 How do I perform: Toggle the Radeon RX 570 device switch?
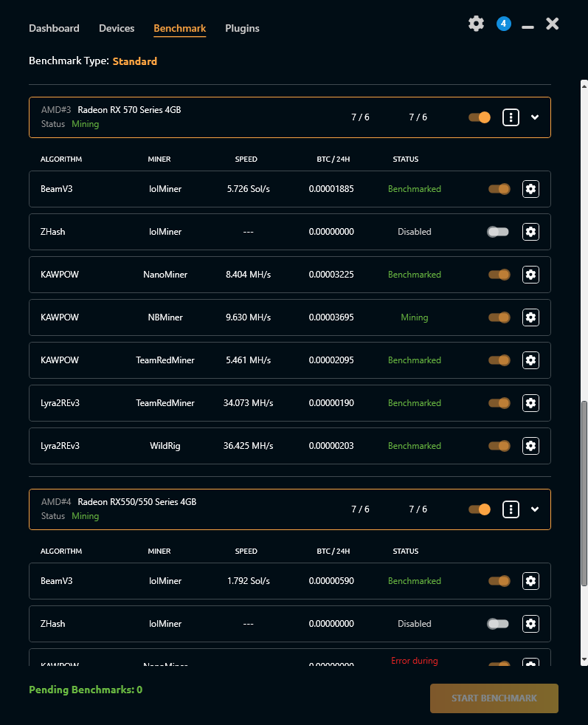480,117
